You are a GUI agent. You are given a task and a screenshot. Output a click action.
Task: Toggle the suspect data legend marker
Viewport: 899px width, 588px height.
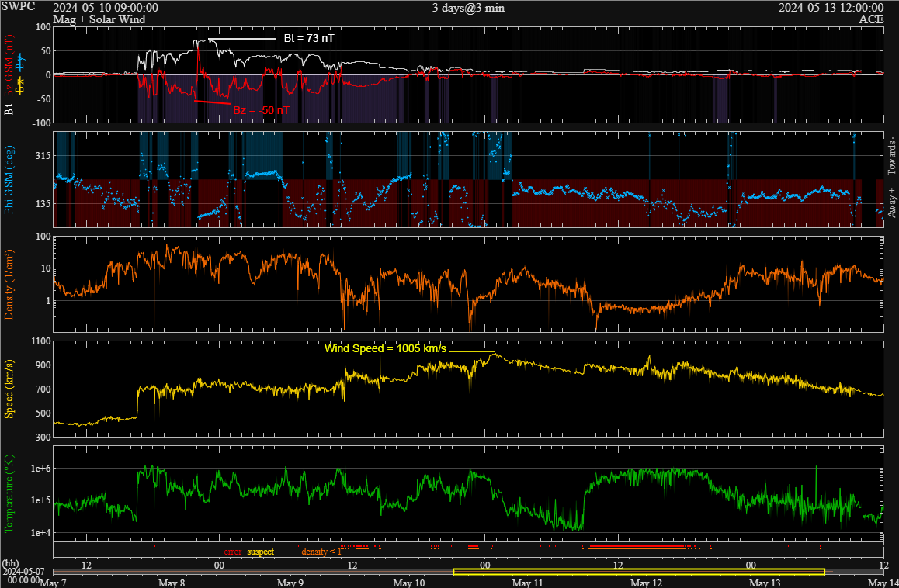(262, 552)
